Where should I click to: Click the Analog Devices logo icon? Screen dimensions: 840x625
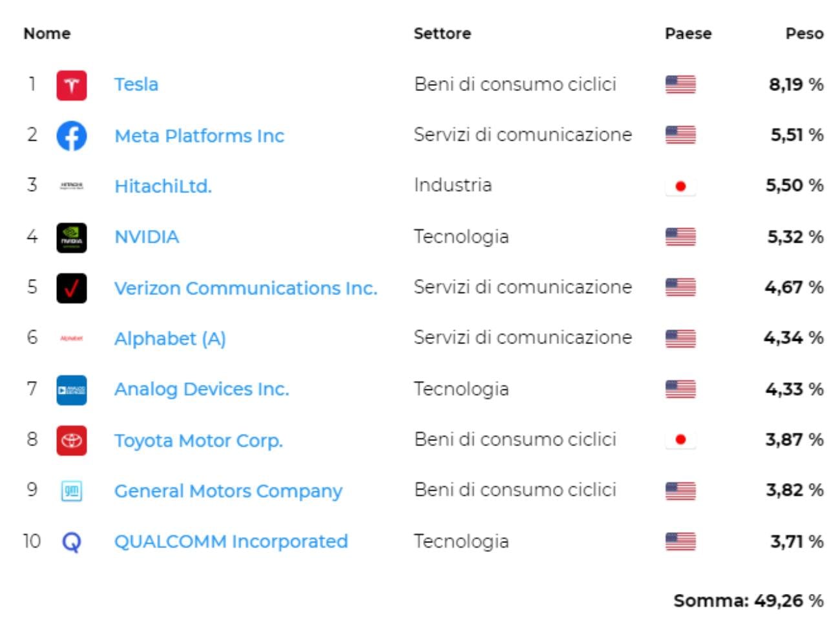[x=71, y=390]
